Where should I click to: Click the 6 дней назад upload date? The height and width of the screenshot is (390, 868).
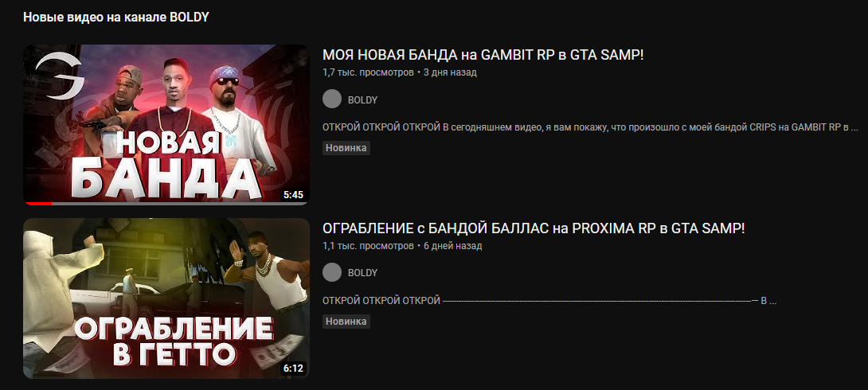coord(453,246)
